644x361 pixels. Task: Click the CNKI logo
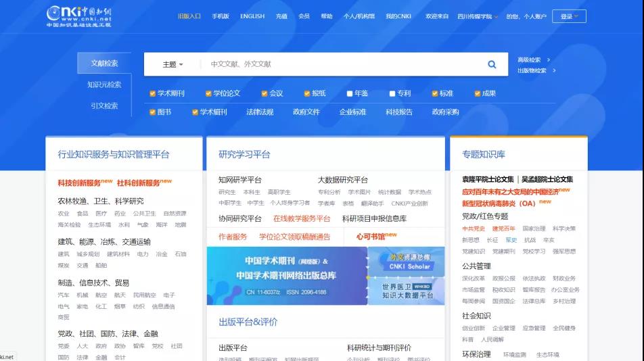pos(78,16)
